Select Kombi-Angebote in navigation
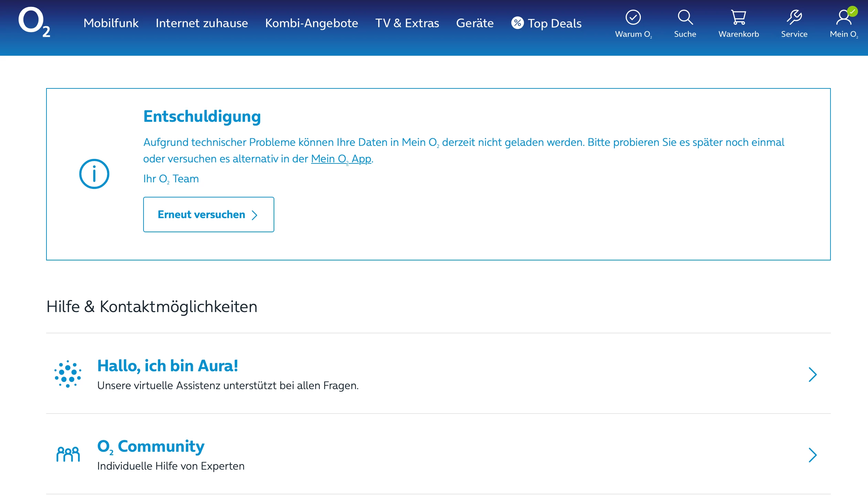 click(311, 23)
